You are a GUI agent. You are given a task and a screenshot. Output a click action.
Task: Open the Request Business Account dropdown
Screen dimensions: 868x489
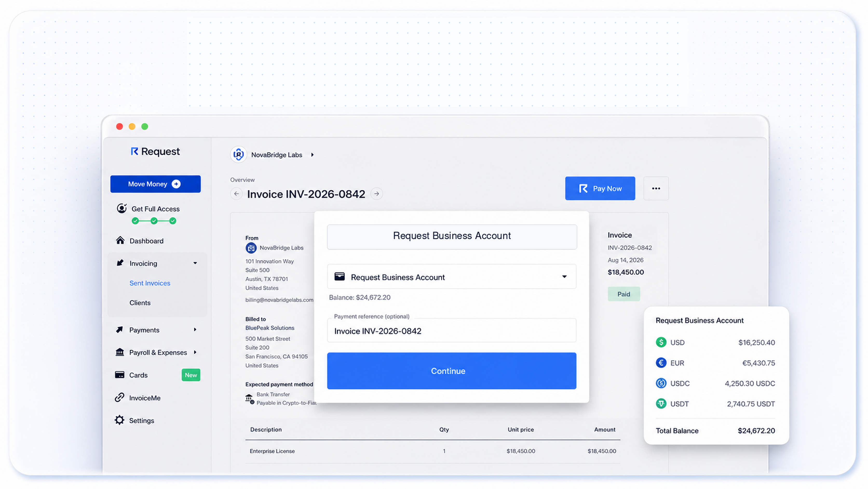(452, 277)
